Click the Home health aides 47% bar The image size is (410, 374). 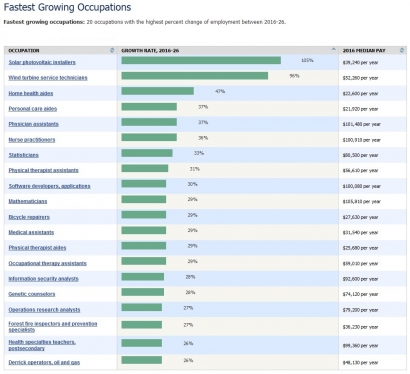point(157,91)
